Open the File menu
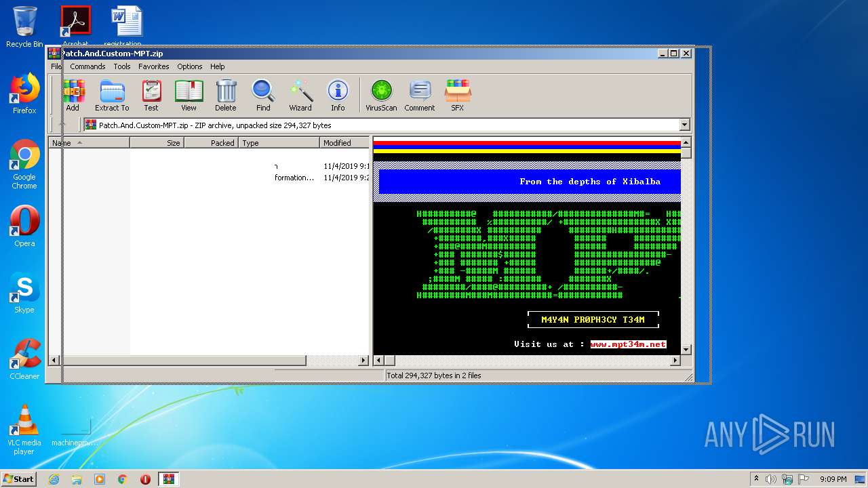This screenshot has height=488, width=868. (56, 66)
